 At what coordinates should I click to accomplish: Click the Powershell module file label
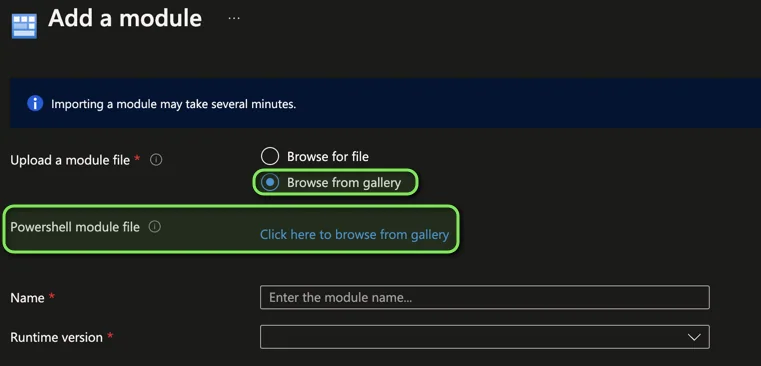coord(75,227)
